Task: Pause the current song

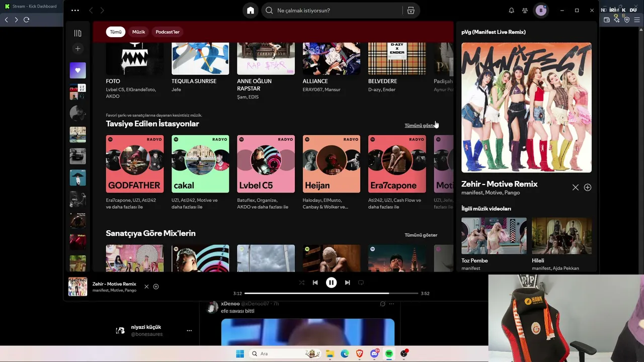Action: [x=331, y=283]
